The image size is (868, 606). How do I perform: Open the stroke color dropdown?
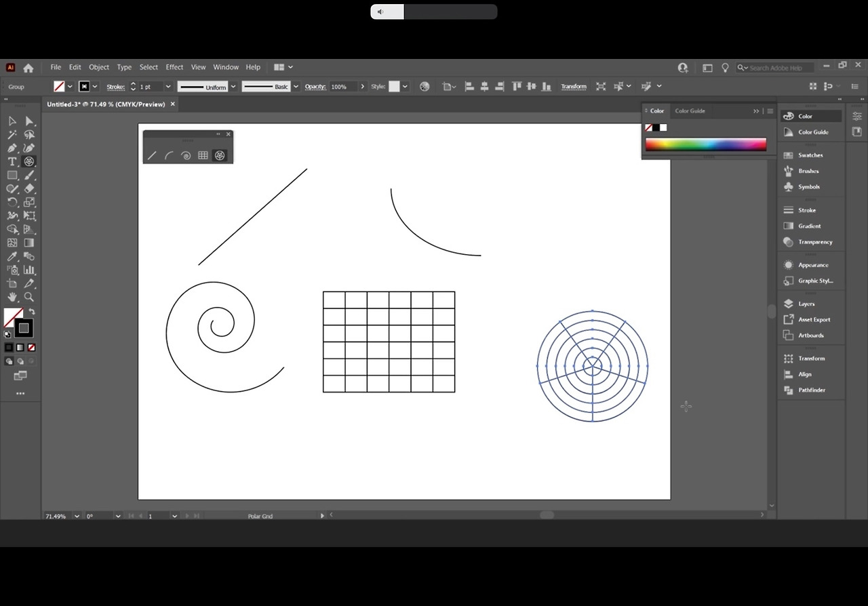pyautogui.click(x=95, y=87)
